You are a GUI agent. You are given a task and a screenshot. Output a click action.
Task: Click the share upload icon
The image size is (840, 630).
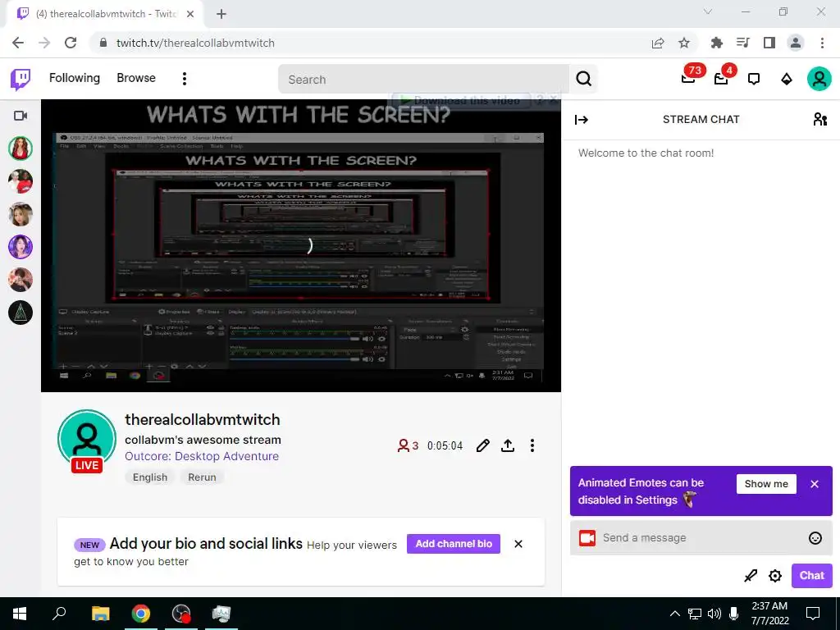[x=508, y=445]
